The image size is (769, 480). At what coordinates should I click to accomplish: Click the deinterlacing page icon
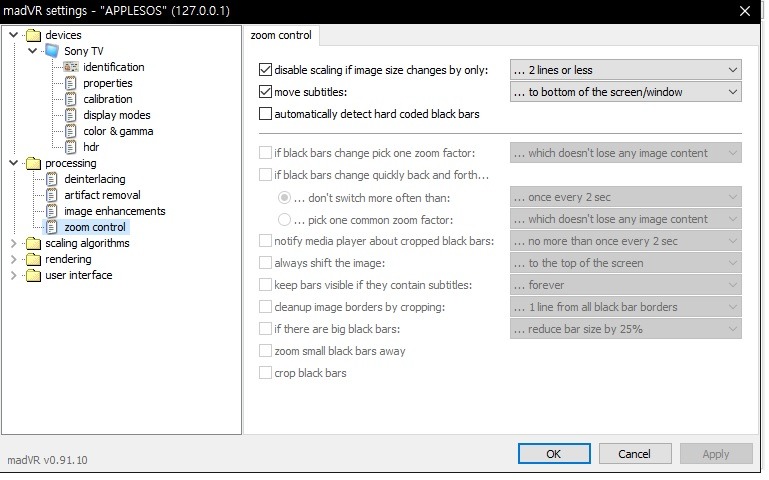(x=52, y=179)
